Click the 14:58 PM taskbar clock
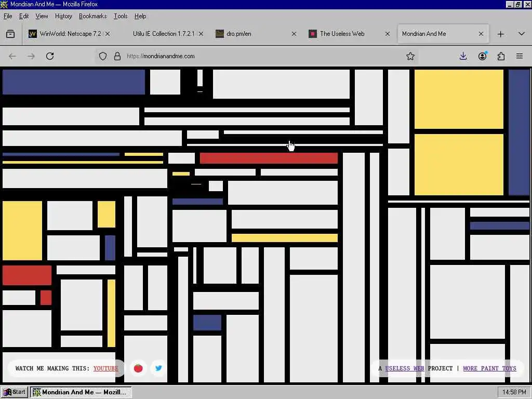Screen dimensions: 532x399 514,392
